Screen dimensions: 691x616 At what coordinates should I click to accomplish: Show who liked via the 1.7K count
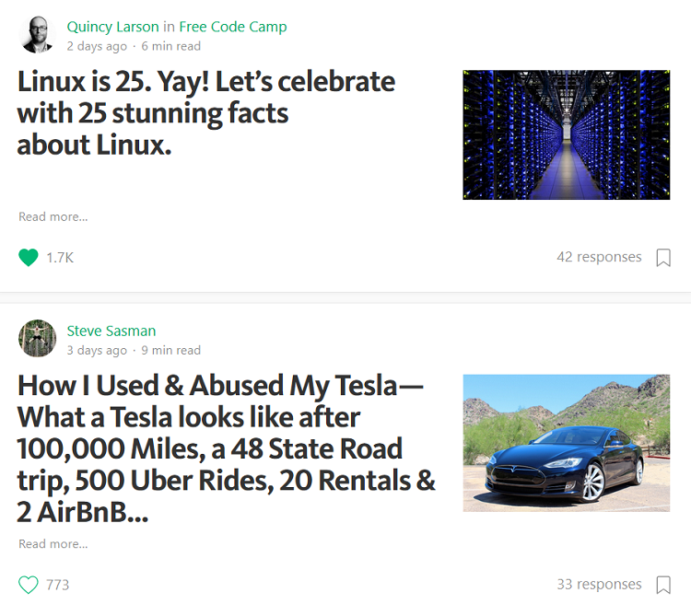click(x=60, y=258)
